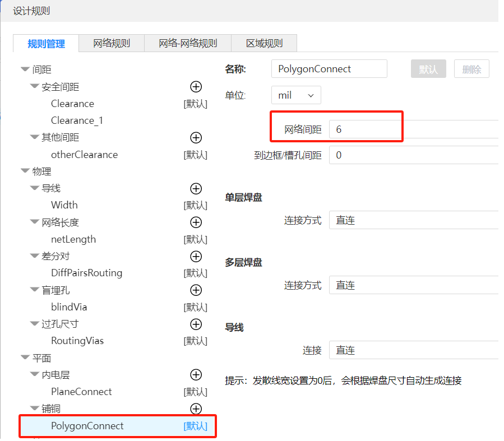Click the 删除 button

pos(471,69)
